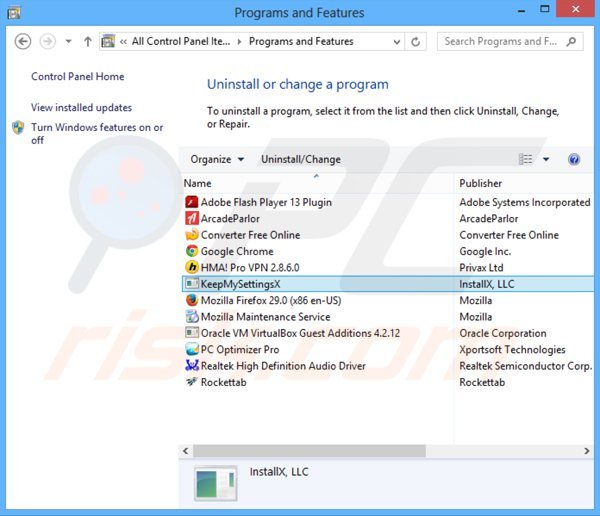Expand the All Control Panel Items breadcrumb arrow
Viewport: 600px width, 516px height.
240,41
